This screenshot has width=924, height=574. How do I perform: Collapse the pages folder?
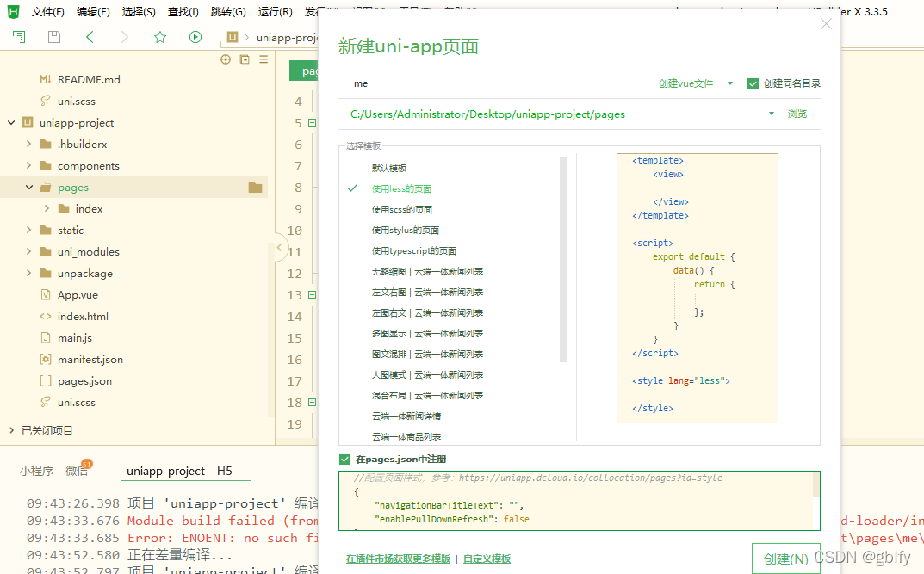28,188
